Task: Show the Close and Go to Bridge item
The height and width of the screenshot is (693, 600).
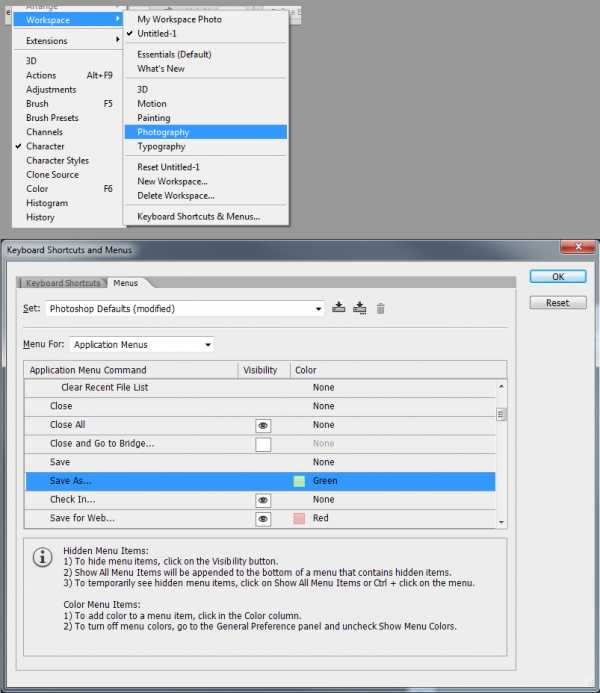Action: [263, 444]
